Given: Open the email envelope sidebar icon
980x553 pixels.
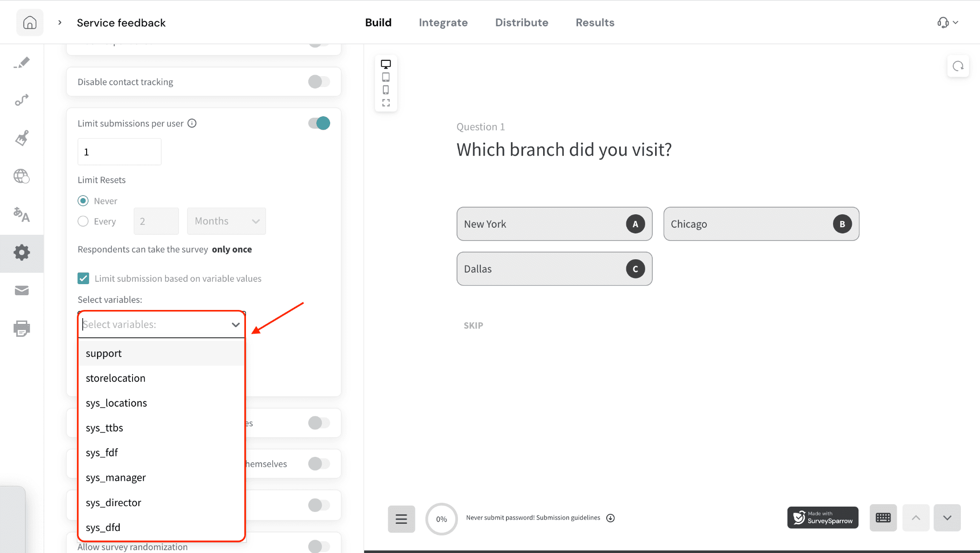Looking at the screenshot, I should click(x=22, y=290).
